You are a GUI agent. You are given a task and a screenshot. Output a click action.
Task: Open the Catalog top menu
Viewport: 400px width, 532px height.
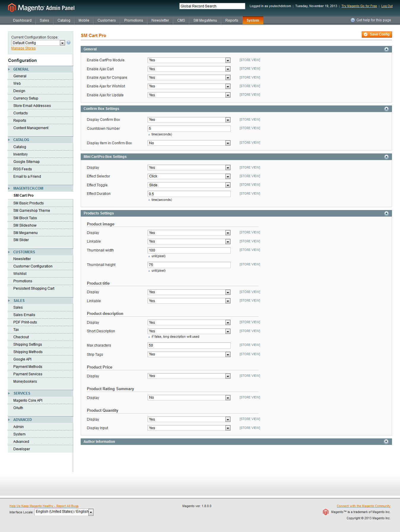tap(64, 20)
